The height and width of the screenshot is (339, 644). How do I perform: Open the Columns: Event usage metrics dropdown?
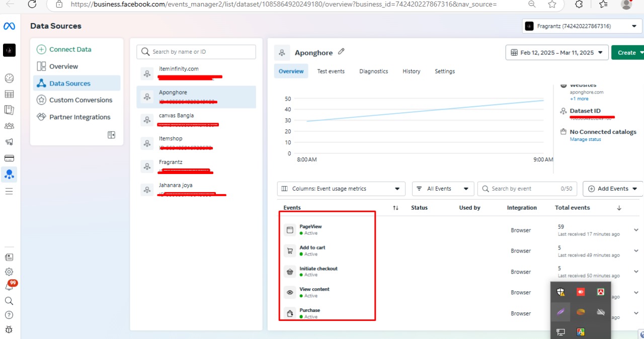341,189
